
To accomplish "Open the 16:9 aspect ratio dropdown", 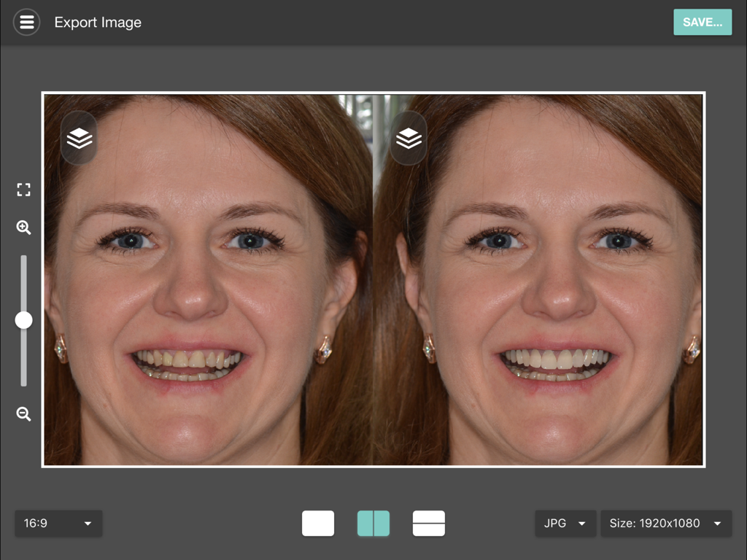I will coord(58,523).
